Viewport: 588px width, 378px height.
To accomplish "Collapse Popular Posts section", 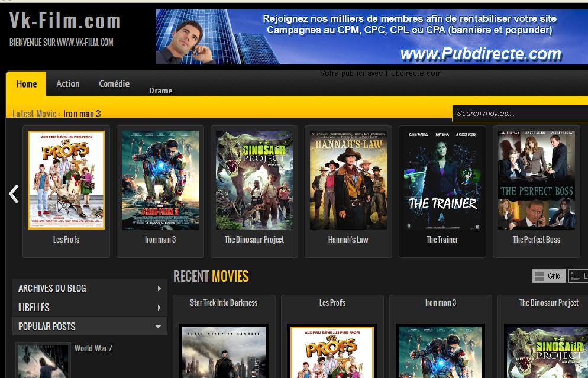I will [90, 327].
